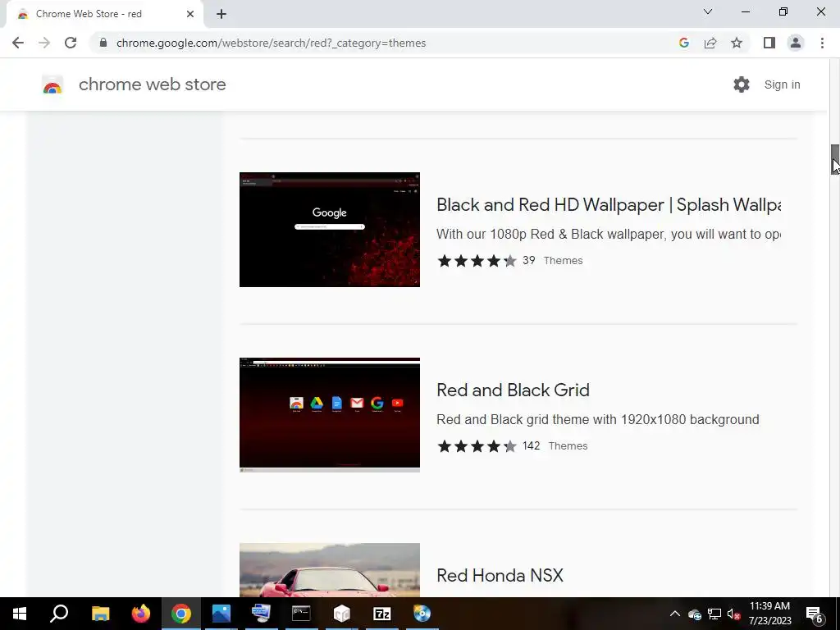Open the Google icon in address bar
Screen dimensions: 840x630
pyautogui.click(x=683, y=43)
